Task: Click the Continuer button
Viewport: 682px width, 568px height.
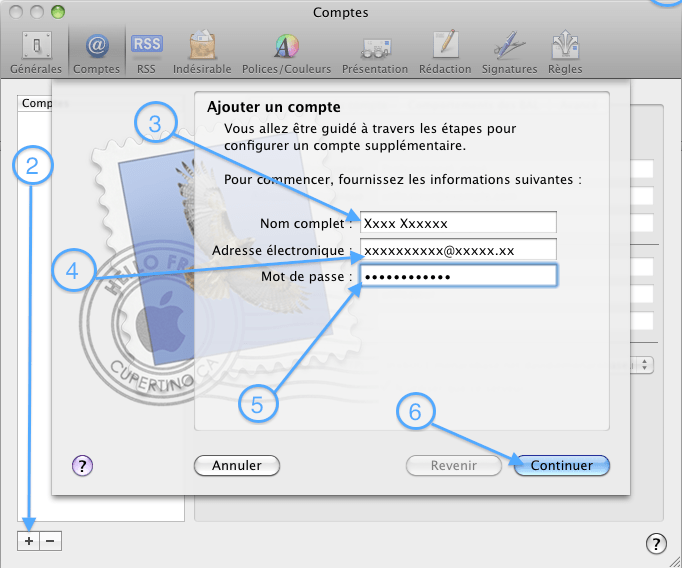Action: 562,465
